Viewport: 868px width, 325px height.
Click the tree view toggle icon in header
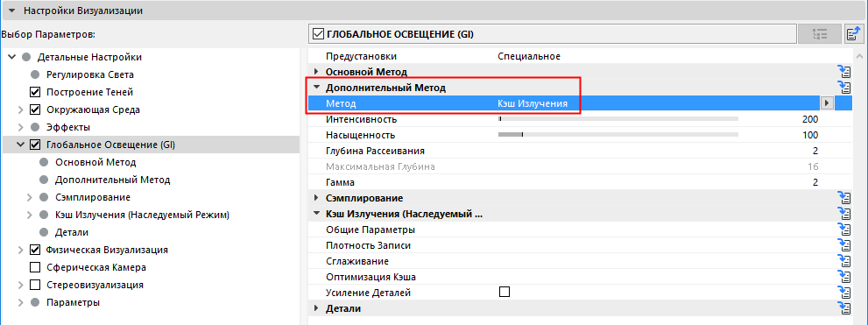pos(819,34)
